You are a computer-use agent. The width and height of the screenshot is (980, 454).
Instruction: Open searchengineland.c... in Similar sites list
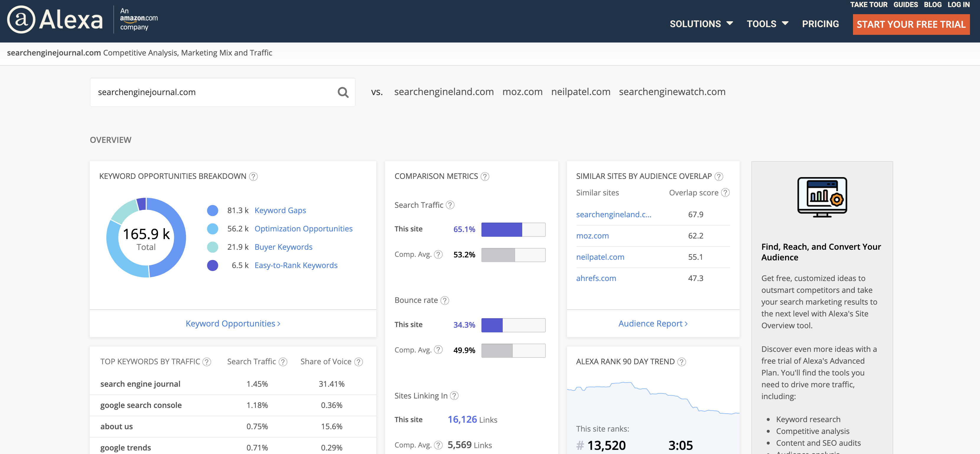(613, 214)
